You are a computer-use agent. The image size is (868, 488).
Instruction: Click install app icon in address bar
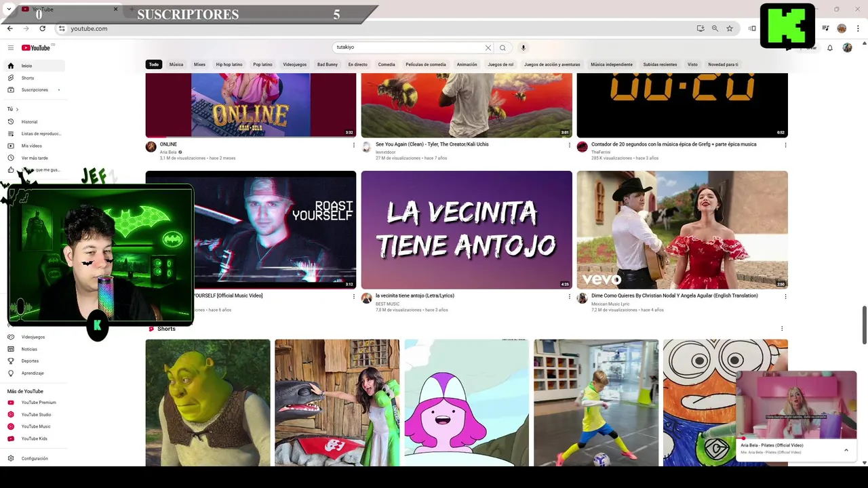point(701,28)
